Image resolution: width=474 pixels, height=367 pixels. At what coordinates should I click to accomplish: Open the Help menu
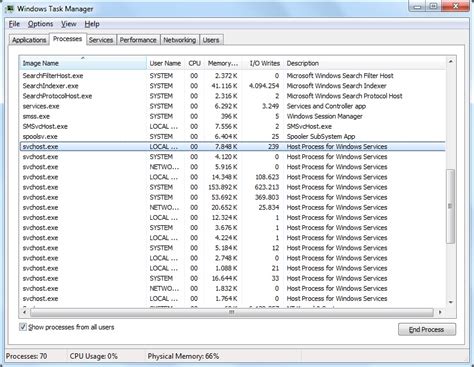(92, 24)
